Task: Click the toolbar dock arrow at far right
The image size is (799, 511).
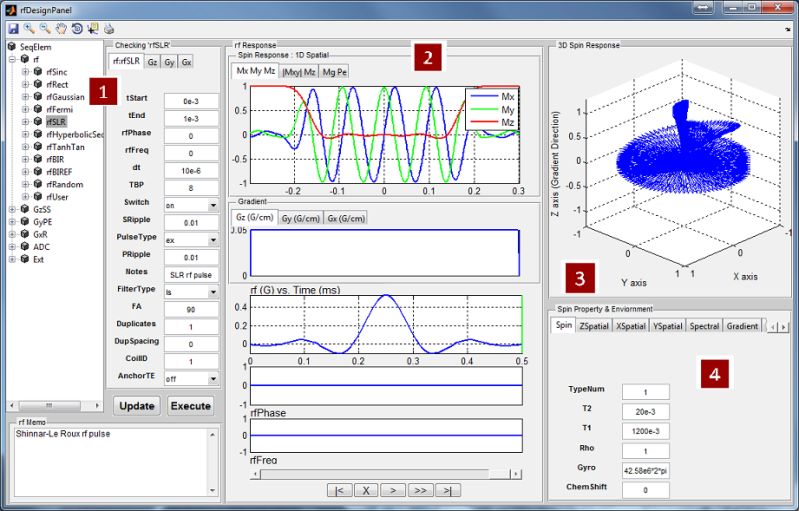Action: [788, 30]
